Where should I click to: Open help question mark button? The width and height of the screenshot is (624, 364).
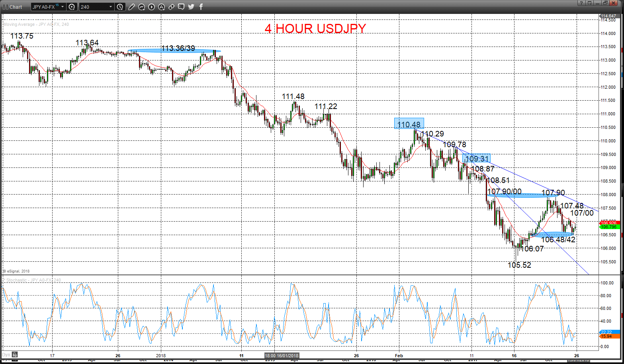[x=581, y=3]
